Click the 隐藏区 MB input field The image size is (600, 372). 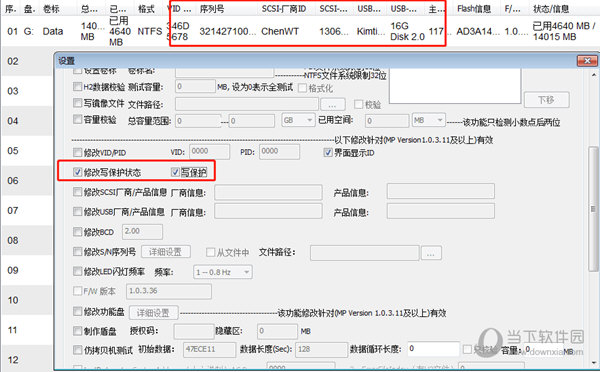[277, 331]
